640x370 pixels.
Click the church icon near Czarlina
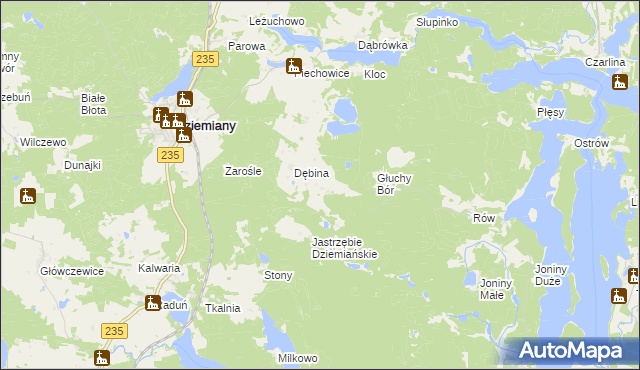(620, 82)
